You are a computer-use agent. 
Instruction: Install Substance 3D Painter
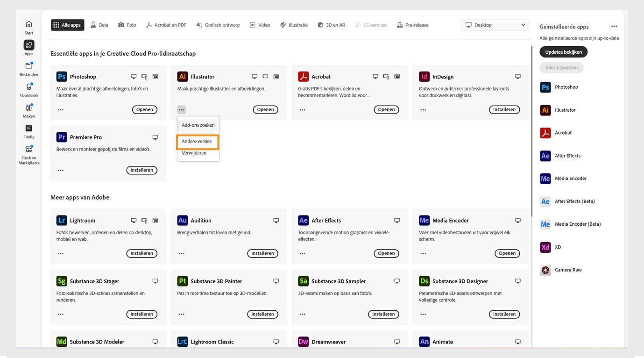(262, 314)
